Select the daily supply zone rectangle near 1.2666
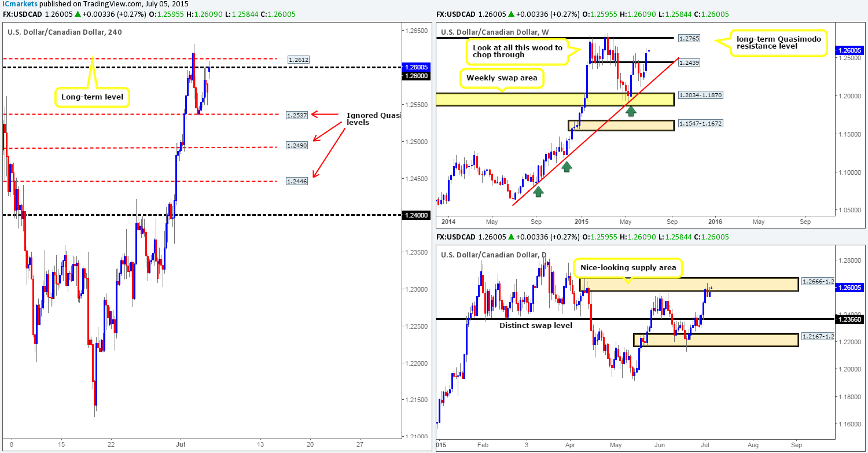868x453 pixels. 689,283
